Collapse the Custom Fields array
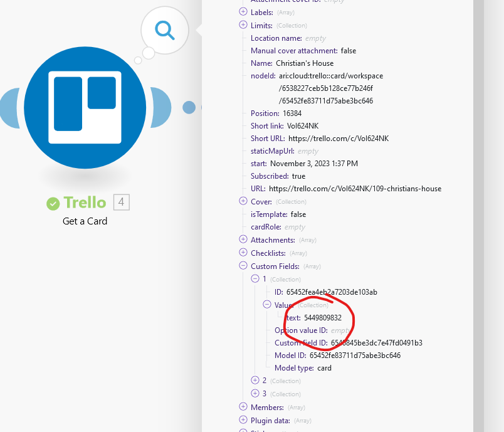504x432 pixels. (x=243, y=266)
